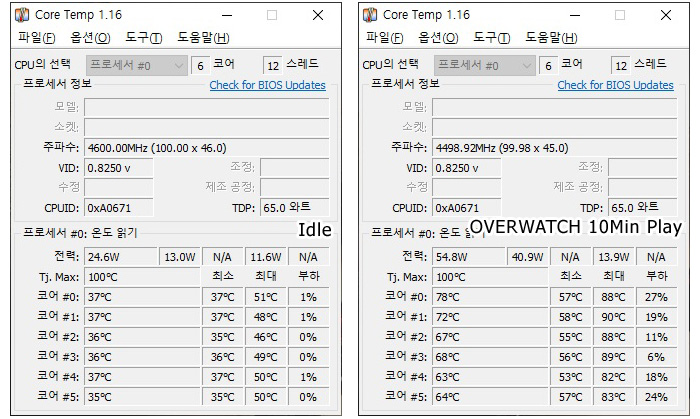Click 코어 #5 temperature 64℃
The image size is (700, 419).
[x=490, y=397]
